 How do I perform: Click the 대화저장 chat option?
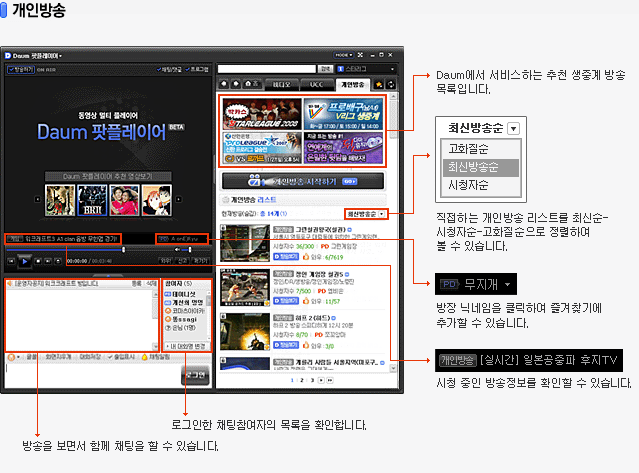[x=90, y=357]
